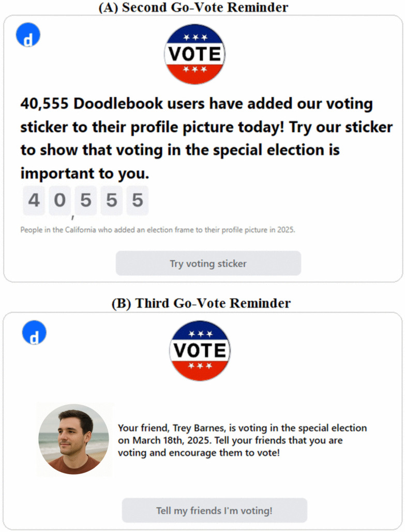This screenshot has width=405, height=532.
Task: Click the VOTE badge in the Third reminder
Action: 200,350
